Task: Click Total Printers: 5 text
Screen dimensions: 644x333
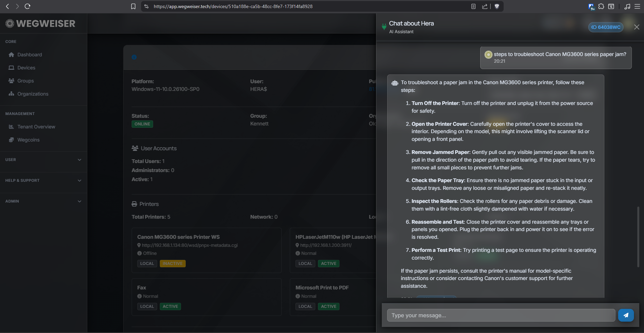Action: [x=151, y=217]
